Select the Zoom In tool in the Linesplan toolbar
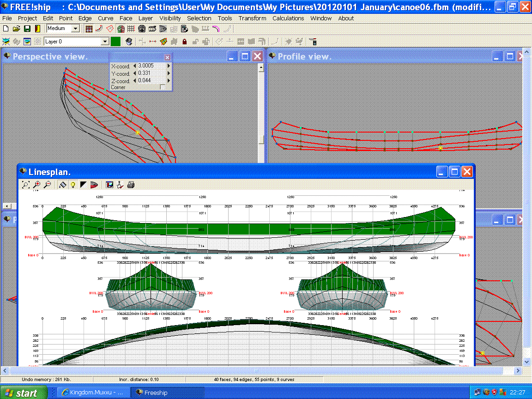 36,184
